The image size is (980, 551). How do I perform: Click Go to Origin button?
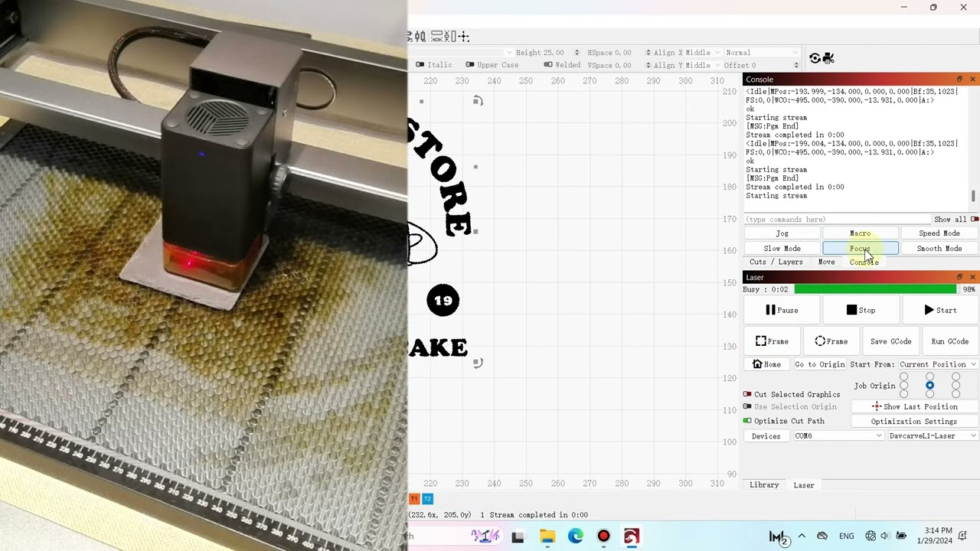(x=819, y=364)
